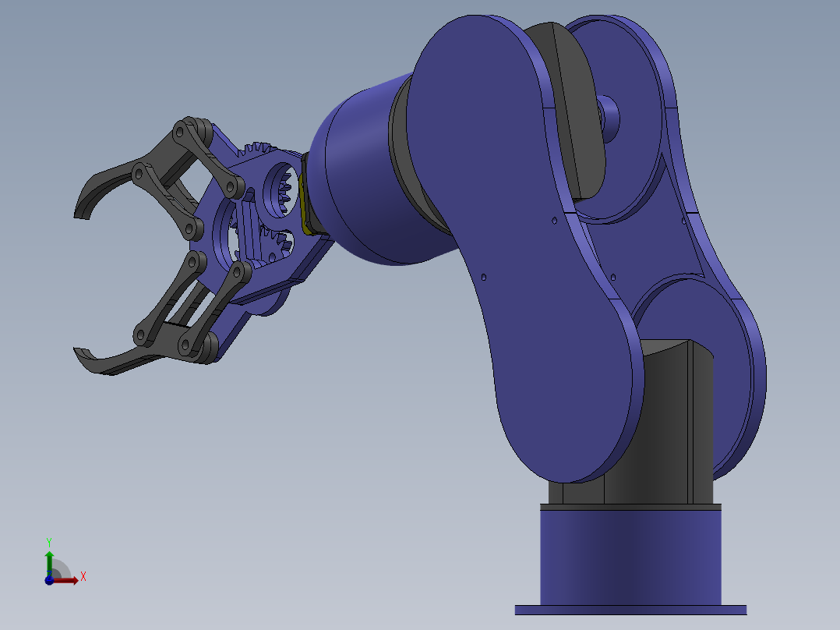Click the blue Z axis indicator sphere
This screenshot has width=840, height=630.
pos(48,581)
